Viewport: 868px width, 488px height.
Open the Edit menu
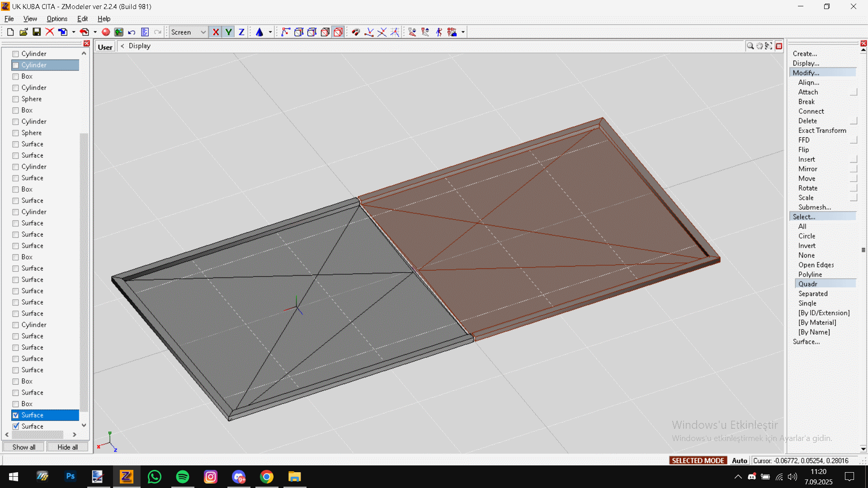pyautogui.click(x=82, y=19)
